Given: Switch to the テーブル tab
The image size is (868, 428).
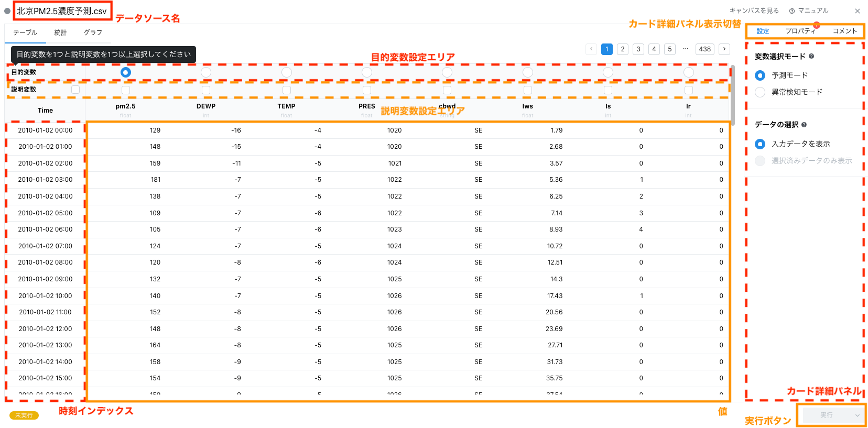Looking at the screenshot, I should pyautogui.click(x=25, y=32).
